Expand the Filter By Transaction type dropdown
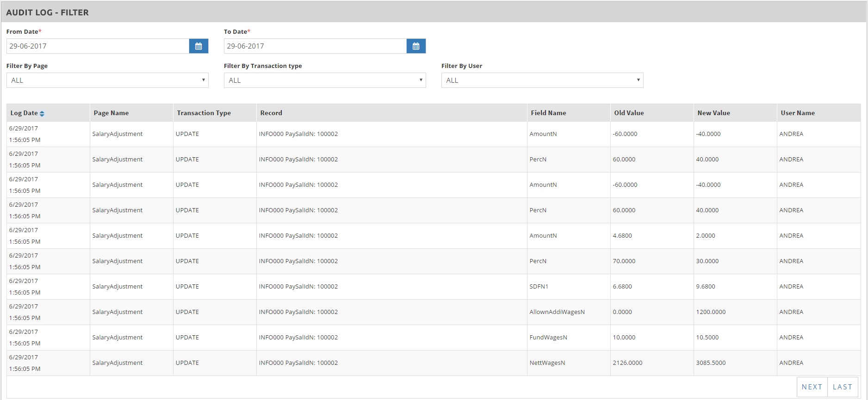Image resolution: width=868 pixels, height=400 pixels. pos(325,80)
